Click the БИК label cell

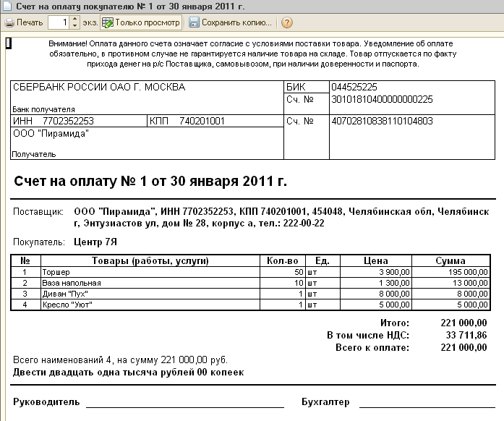coord(307,87)
